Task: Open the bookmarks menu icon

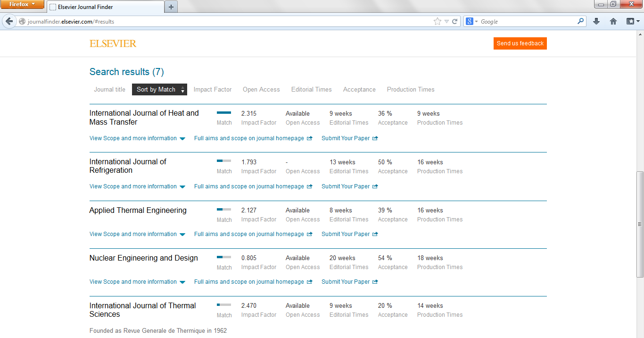Action: (633, 21)
